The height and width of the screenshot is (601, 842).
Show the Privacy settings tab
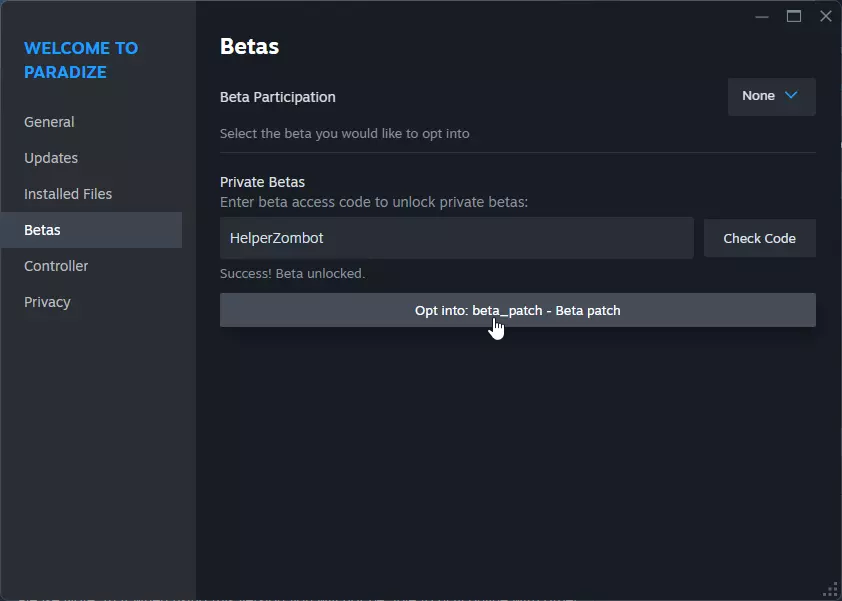(x=47, y=302)
